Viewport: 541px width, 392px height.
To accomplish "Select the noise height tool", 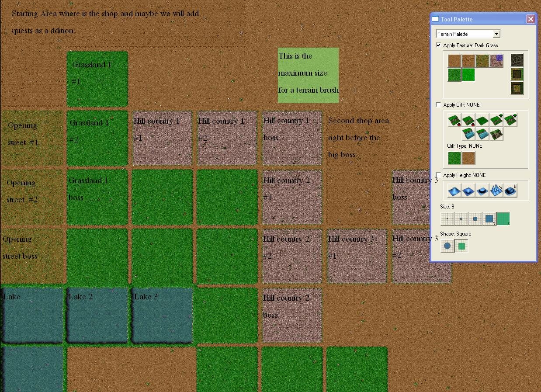I will (496, 191).
